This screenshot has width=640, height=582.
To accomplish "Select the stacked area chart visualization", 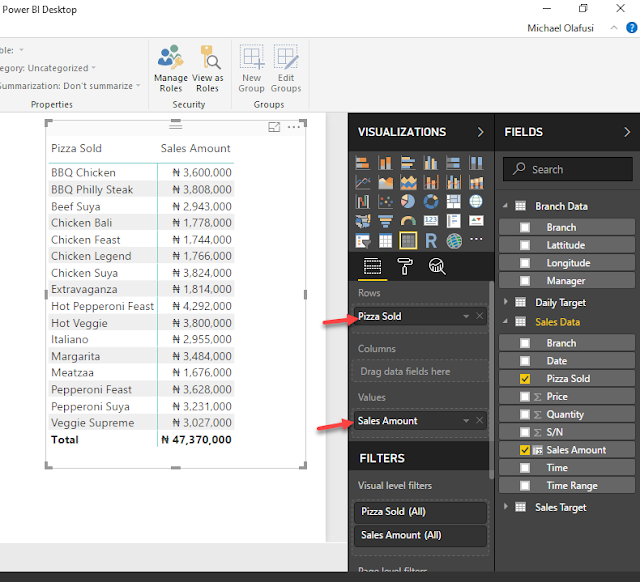I will [x=408, y=182].
